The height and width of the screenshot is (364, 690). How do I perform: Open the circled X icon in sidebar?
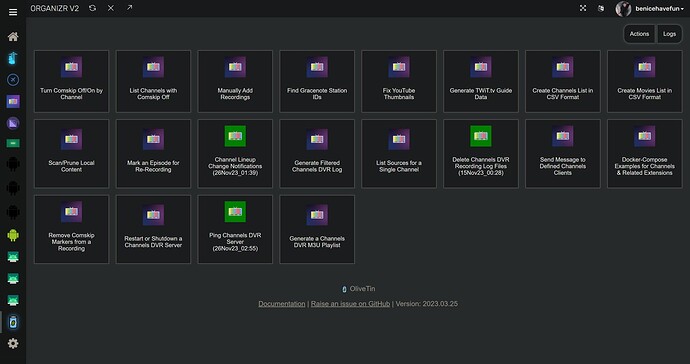[x=13, y=80]
